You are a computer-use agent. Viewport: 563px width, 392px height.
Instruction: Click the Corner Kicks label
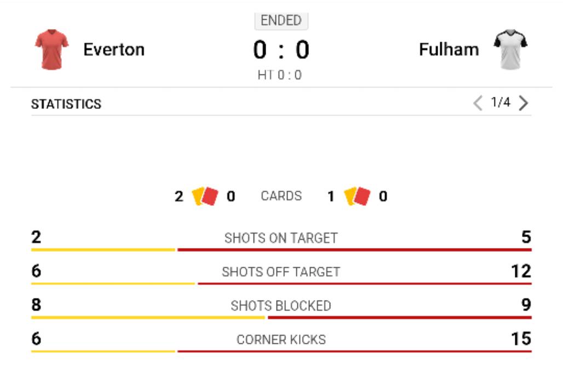(x=281, y=340)
